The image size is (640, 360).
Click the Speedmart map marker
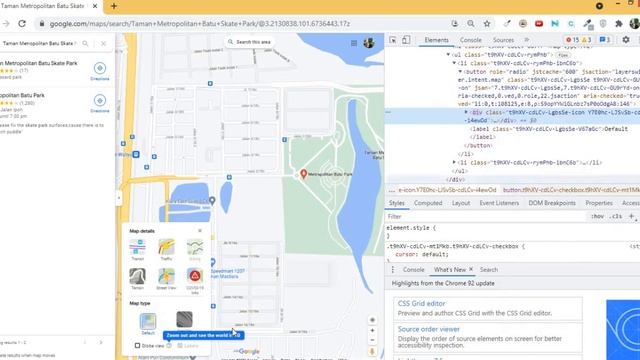(212, 262)
